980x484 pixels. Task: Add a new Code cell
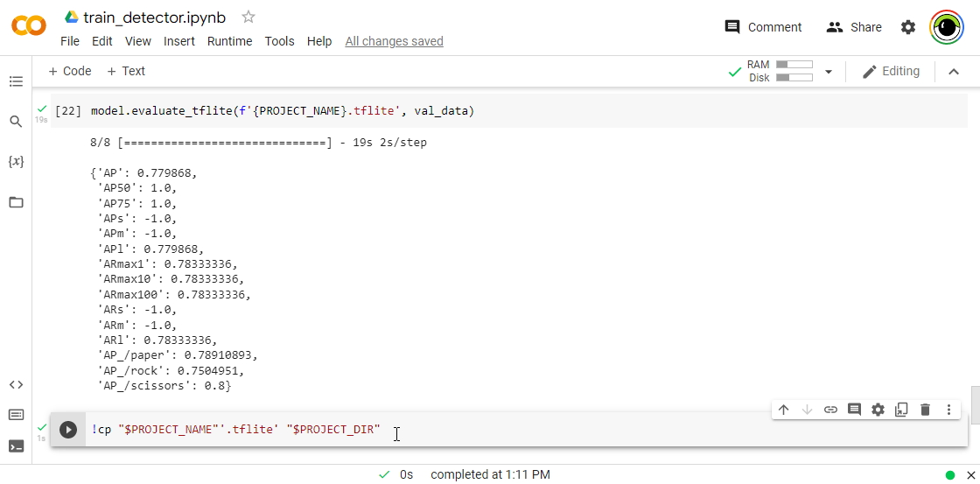point(69,72)
